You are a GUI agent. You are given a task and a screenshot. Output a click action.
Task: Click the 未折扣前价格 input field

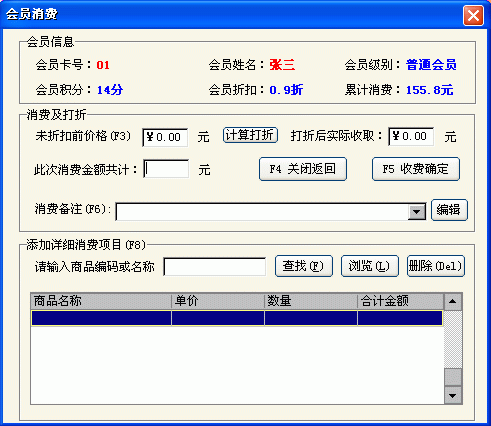click(x=165, y=137)
